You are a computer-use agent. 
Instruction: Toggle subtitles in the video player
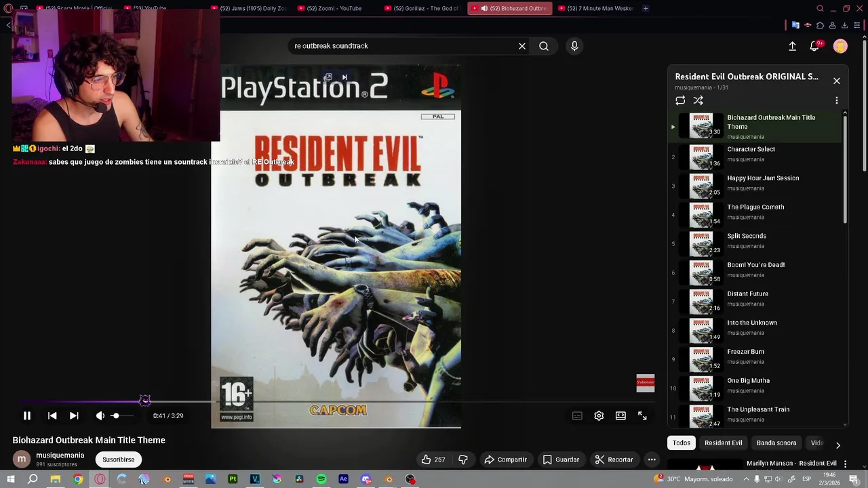pyautogui.click(x=577, y=415)
